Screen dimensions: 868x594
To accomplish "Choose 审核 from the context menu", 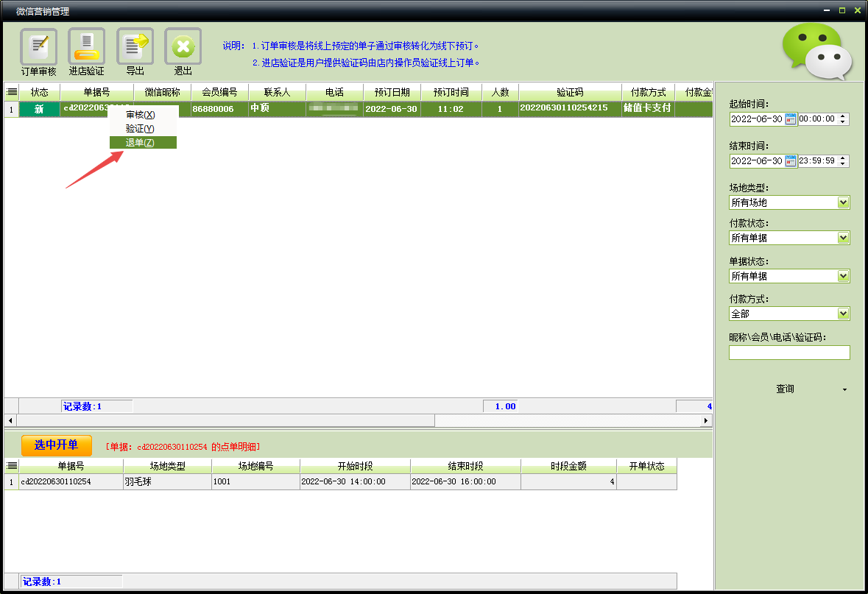I will coord(140,115).
